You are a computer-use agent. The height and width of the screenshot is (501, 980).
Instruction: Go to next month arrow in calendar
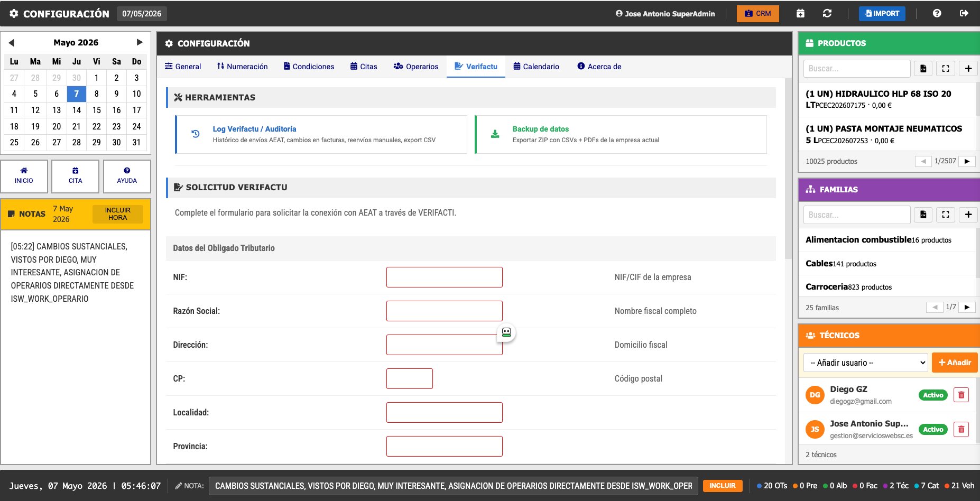coord(140,42)
